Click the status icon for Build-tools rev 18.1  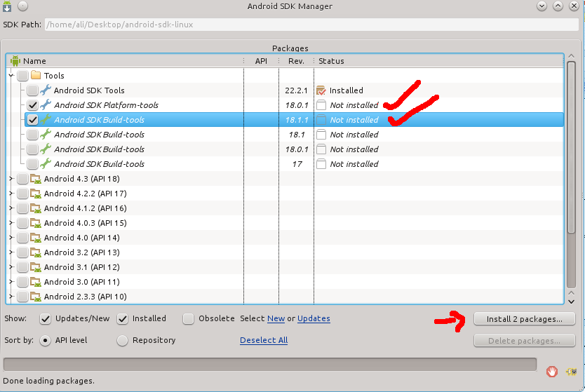[321, 134]
